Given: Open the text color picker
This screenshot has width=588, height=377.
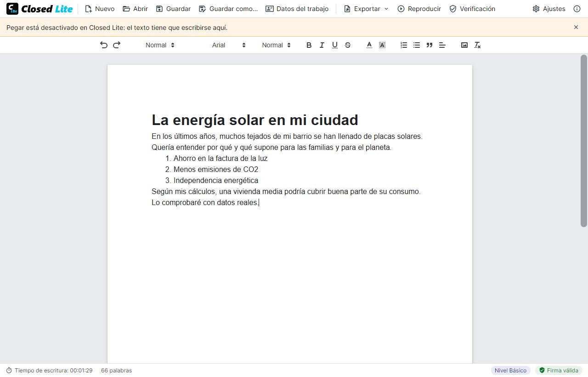Looking at the screenshot, I should (x=369, y=45).
